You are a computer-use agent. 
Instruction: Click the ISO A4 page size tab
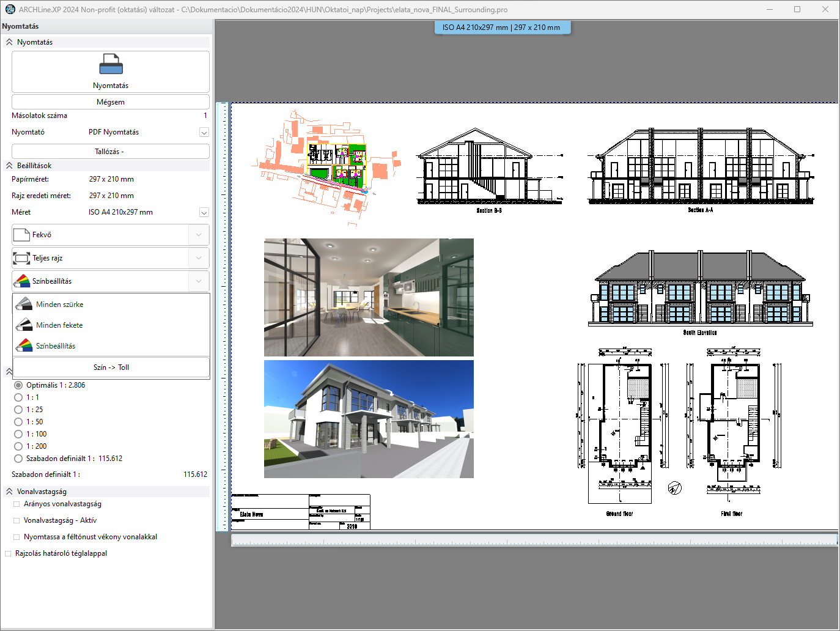[502, 28]
